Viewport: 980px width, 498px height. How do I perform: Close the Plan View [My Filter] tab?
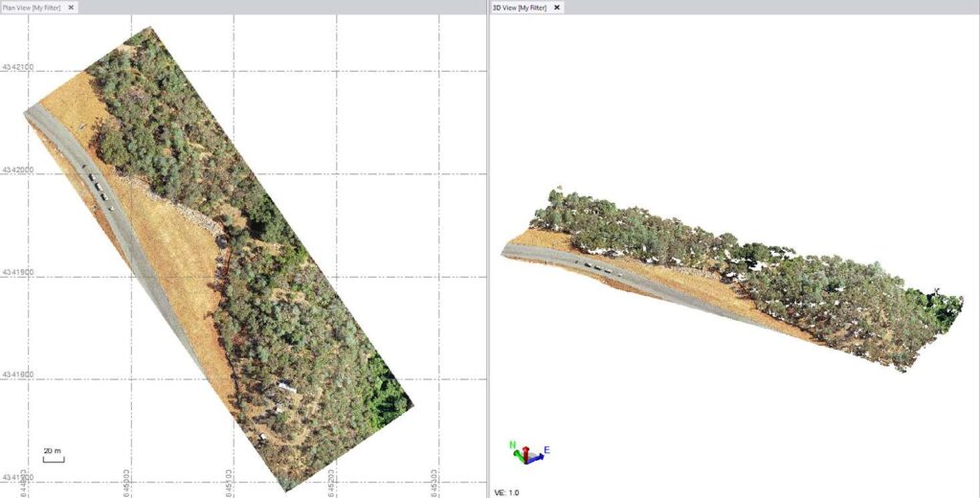(71, 8)
